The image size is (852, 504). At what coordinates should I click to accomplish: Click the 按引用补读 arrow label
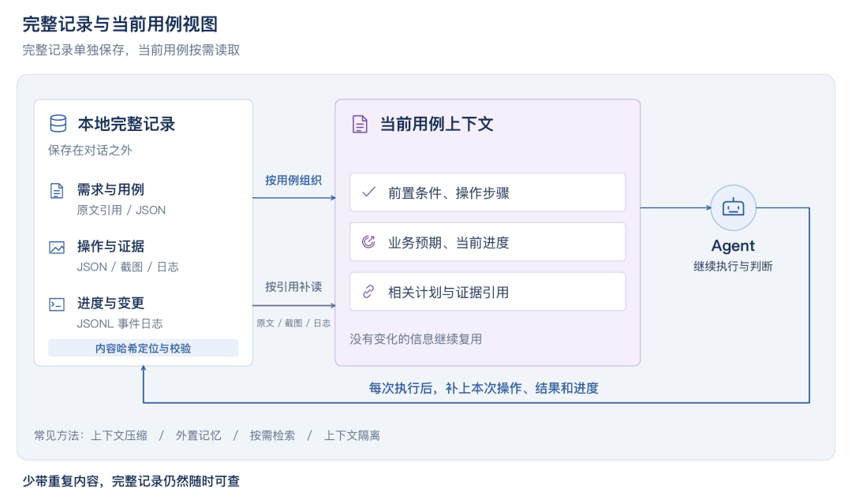293,287
